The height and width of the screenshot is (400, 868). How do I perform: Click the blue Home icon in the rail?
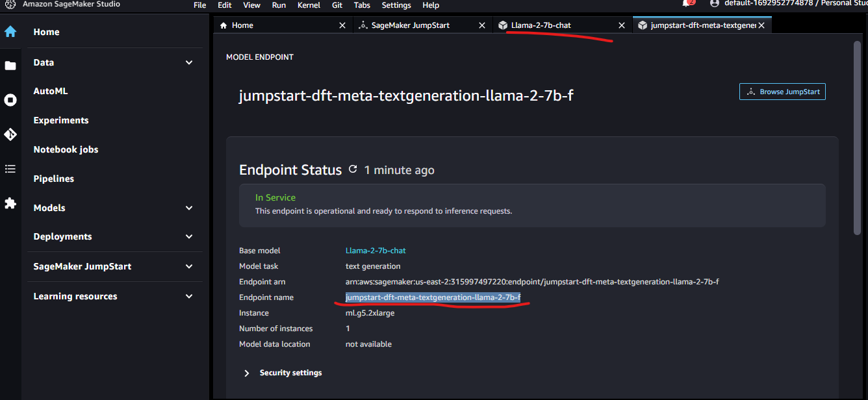[10, 31]
